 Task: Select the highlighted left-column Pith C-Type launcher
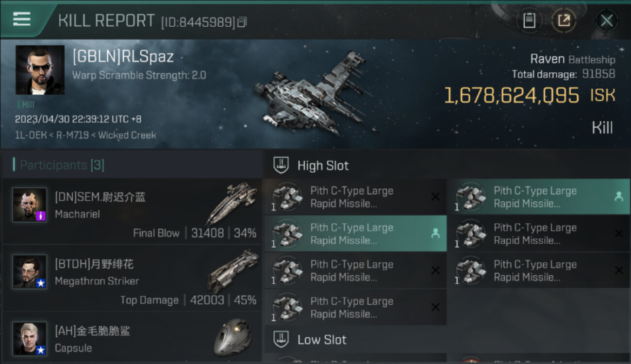pyautogui.click(x=355, y=233)
